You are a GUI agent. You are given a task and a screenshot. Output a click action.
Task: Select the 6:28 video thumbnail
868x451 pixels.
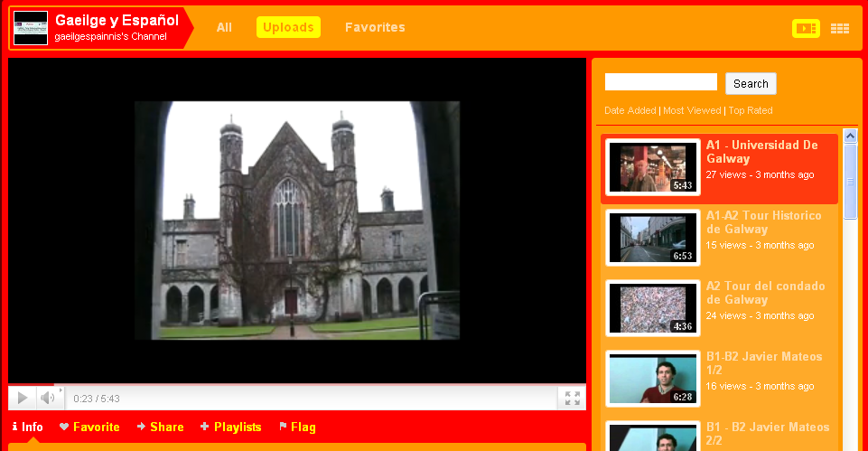[653, 379]
